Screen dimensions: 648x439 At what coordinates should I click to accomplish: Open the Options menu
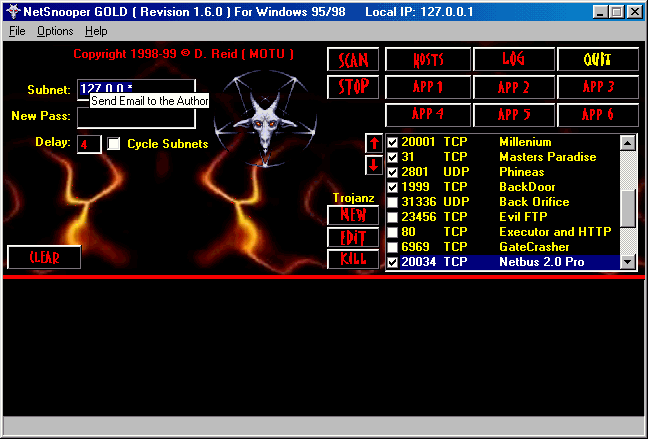[x=55, y=31]
